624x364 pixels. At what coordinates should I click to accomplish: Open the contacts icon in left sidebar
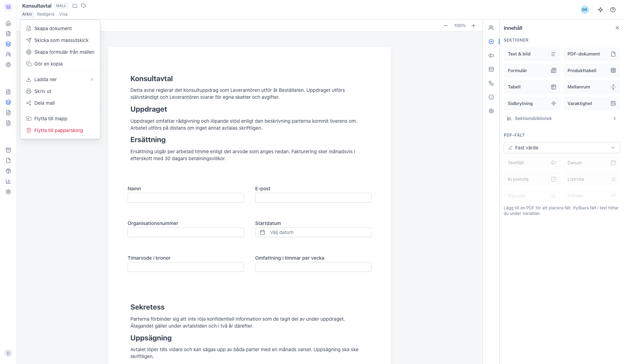pyautogui.click(x=8, y=54)
